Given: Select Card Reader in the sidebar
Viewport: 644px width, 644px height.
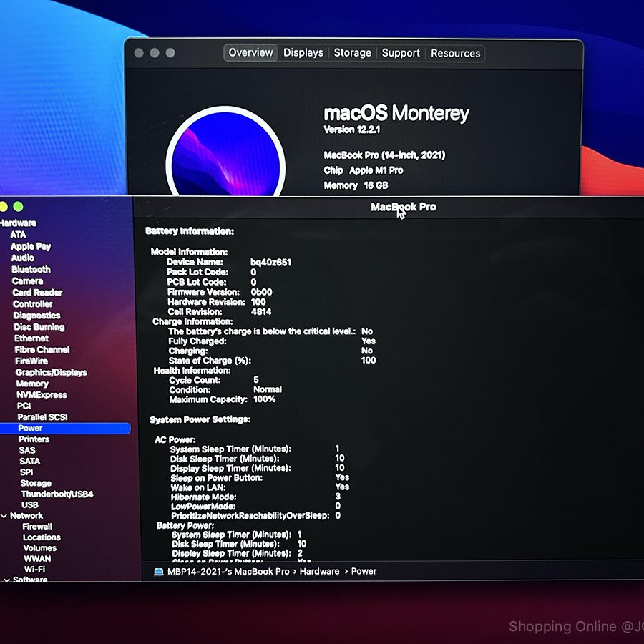Looking at the screenshot, I should coord(37,293).
